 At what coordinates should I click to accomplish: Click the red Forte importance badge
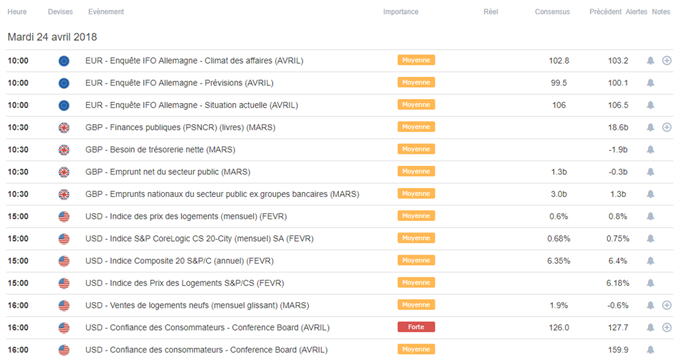[x=416, y=327]
